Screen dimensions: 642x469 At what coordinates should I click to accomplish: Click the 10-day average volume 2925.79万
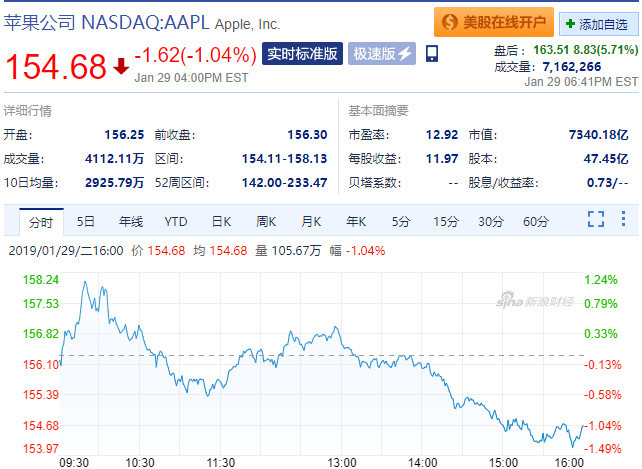[114, 183]
